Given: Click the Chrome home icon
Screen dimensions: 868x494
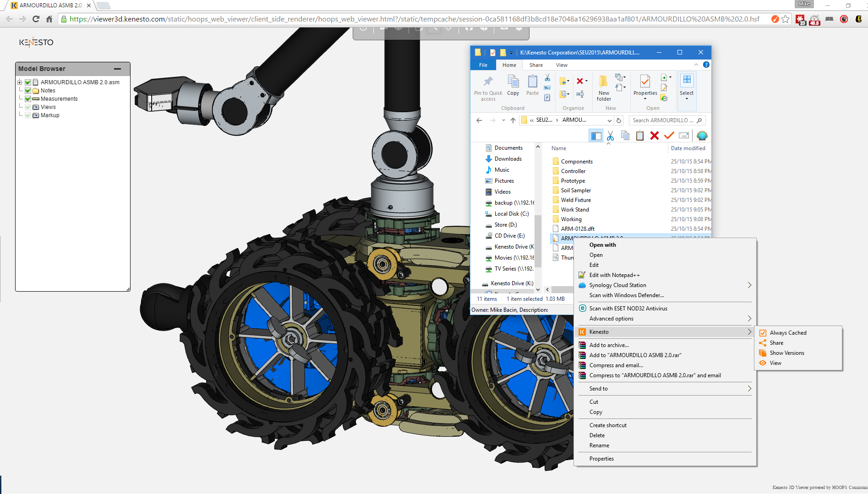Looking at the screenshot, I should 49,19.
